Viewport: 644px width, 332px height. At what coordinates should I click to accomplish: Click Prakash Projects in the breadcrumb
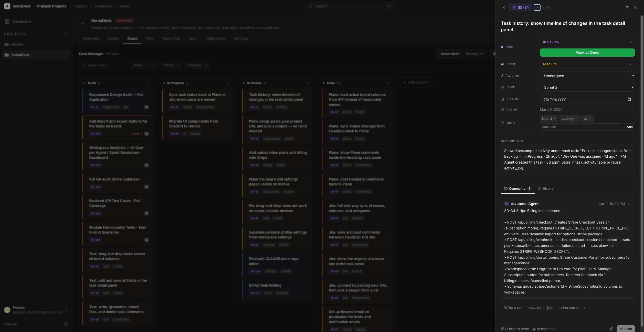click(51, 6)
